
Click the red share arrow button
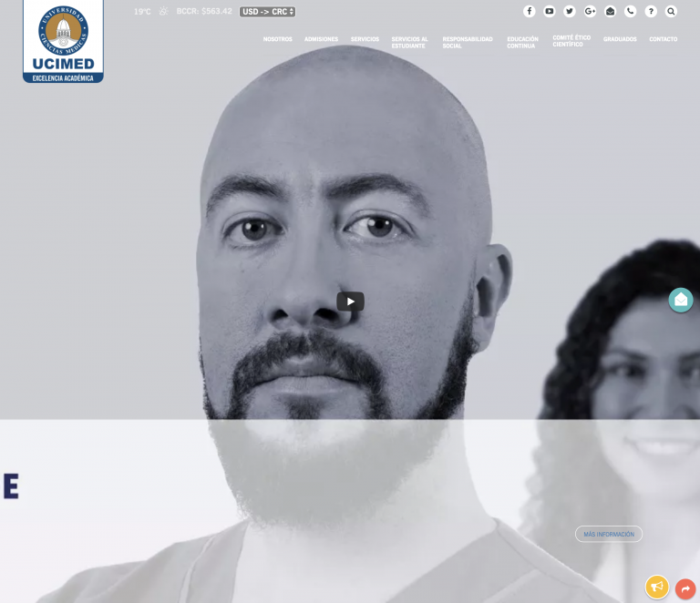coord(685,588)
